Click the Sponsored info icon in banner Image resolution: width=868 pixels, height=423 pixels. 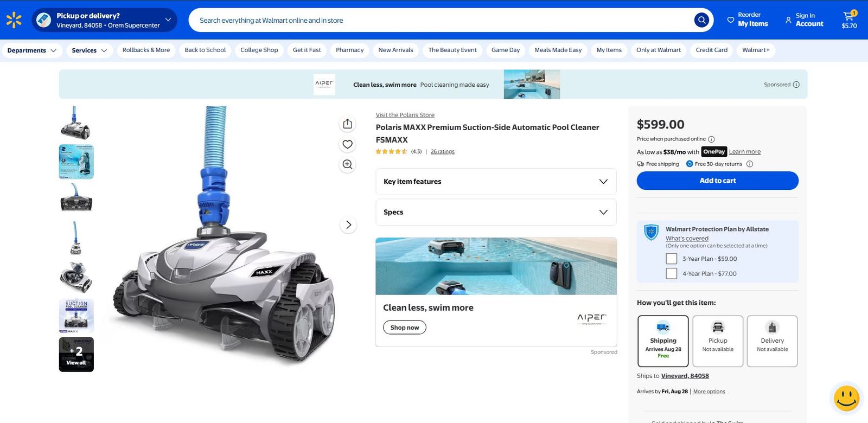[x=796, y=85]
